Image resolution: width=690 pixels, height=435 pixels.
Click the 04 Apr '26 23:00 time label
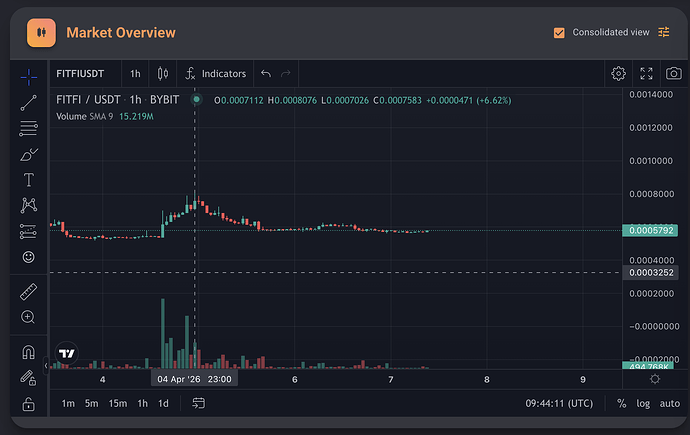point(194,379)
